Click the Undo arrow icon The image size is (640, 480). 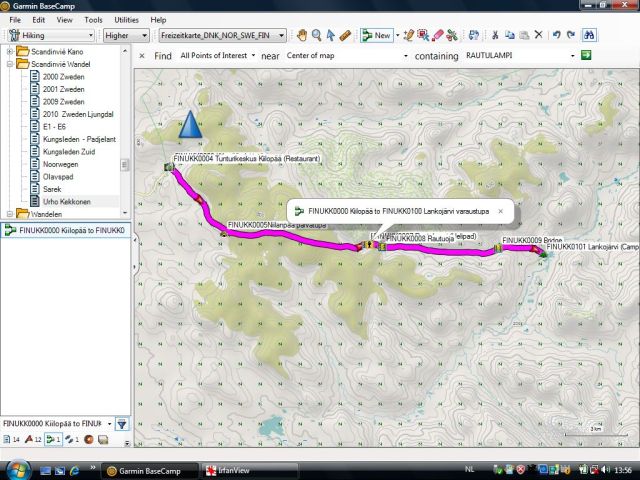point(557,35)
